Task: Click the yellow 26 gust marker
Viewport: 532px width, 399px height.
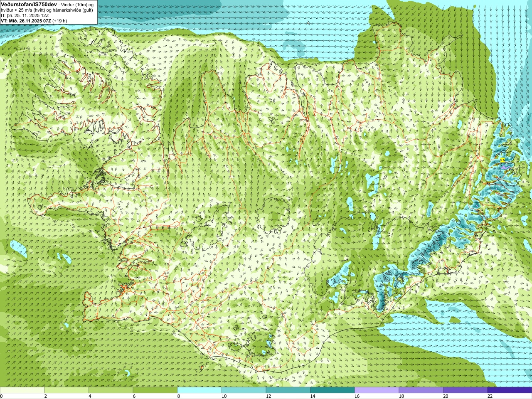Action: click(502, 160)
